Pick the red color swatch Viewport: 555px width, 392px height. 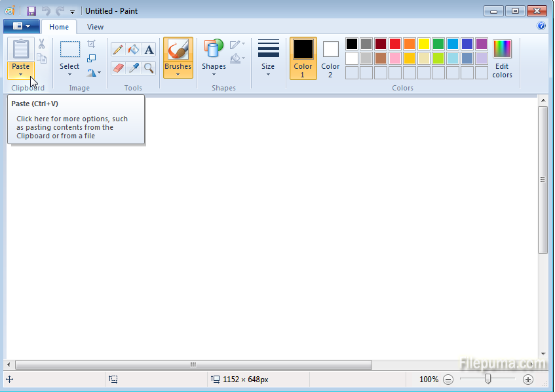[395, 44]
